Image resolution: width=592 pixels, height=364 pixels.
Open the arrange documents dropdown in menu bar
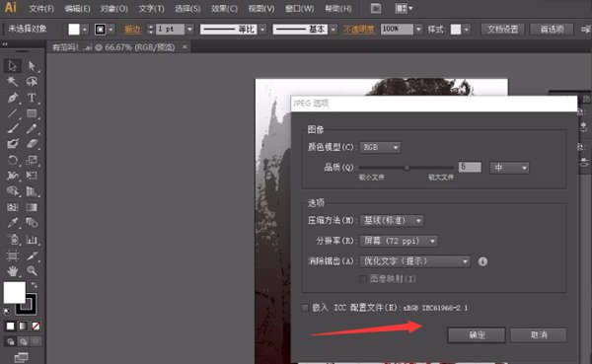point(404,8)
